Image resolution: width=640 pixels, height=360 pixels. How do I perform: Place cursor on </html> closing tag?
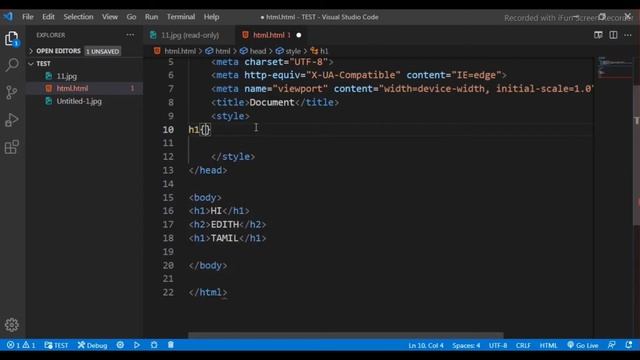click(x=208, y=292)
